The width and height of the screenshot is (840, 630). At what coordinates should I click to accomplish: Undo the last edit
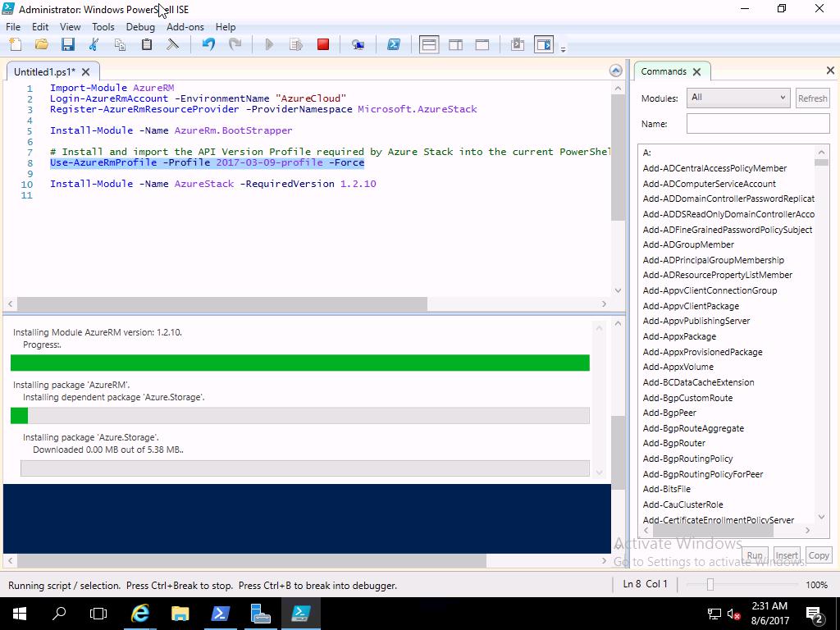click(x=208, y=44)
